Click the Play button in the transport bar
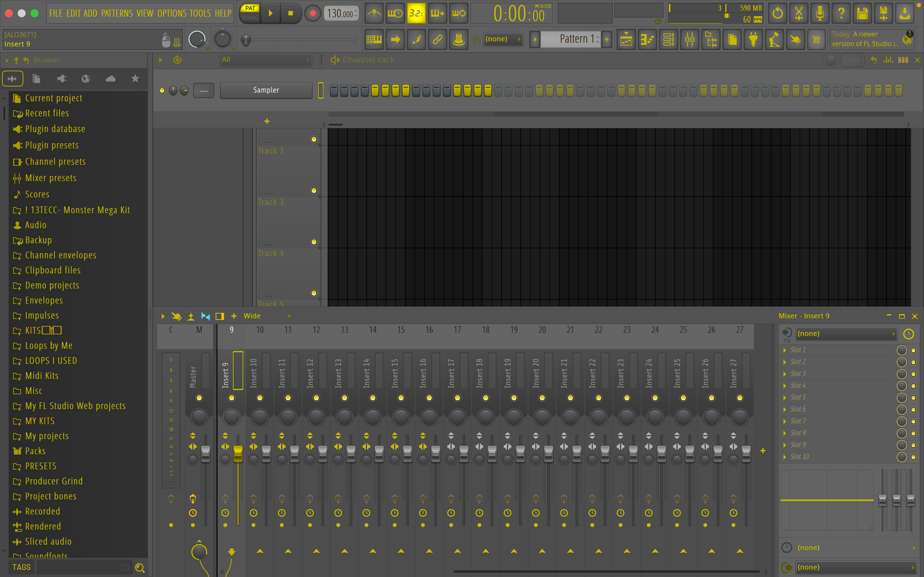This screenshot has height=577, width=924. (x=271, y=13)
